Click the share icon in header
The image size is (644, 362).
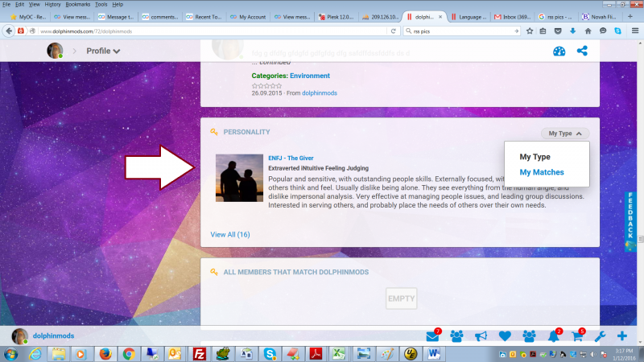tap(582, 51)
